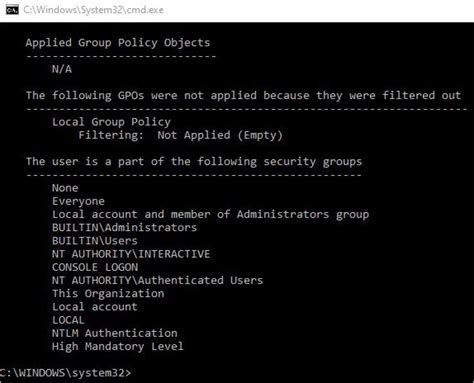Click the 'BUILTIN\Administrators' group entry
The height and width of the screenshot is (383, 474).
click(x=124, y=228)
